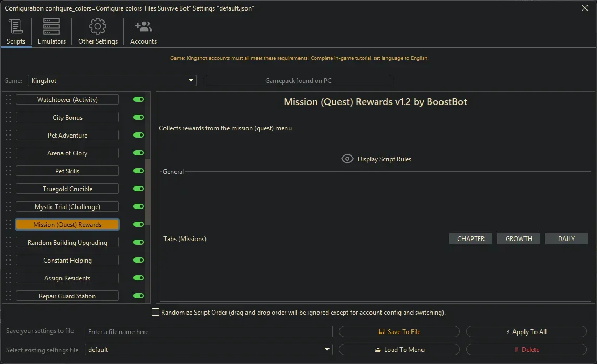Open the Other Settings gear icon
This screenshot has height=364, width=597.
97,26
